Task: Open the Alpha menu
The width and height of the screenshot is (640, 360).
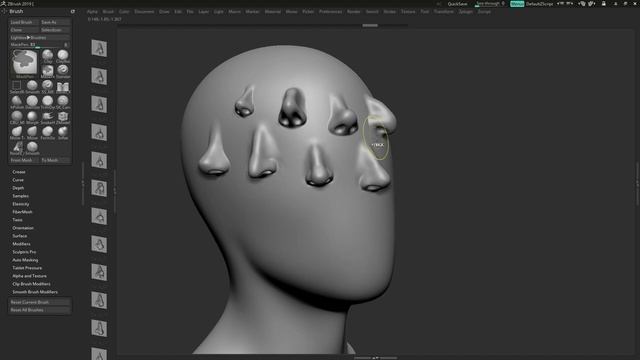Action: click(x=92, y=11)
